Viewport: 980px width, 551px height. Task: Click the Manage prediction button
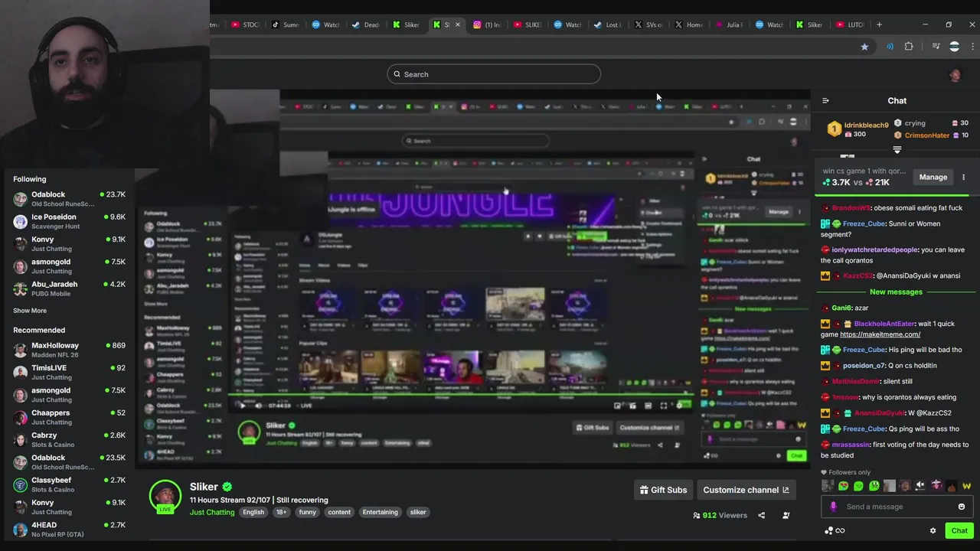click(933, 177)
